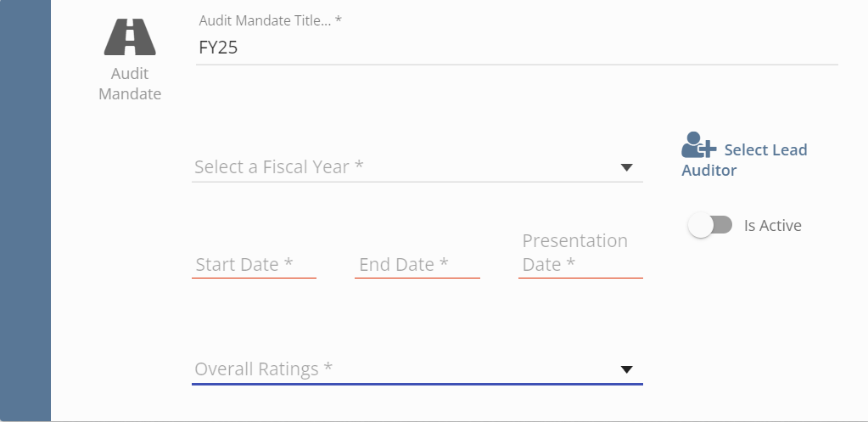Image resolution: width=868 pixels, height=422 pixels.
Task: Click the word "Auditor" in the link
Action: (x=708, y=171)
